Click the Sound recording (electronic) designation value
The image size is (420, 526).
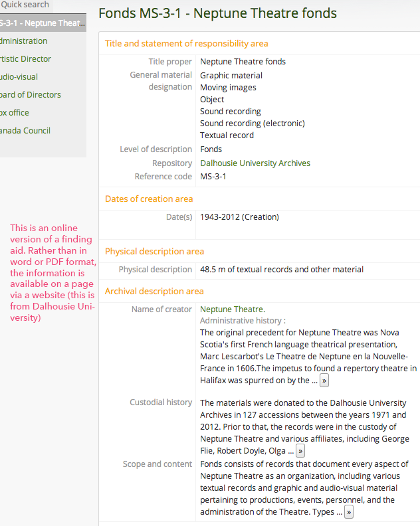[253, 124]
